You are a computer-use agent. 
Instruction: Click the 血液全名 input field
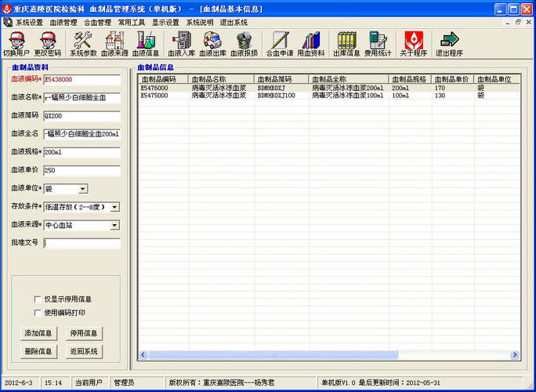82,134
